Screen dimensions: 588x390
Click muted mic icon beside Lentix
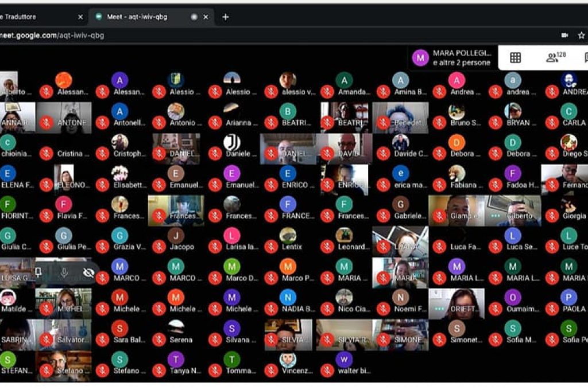click(x=271, y=247)
